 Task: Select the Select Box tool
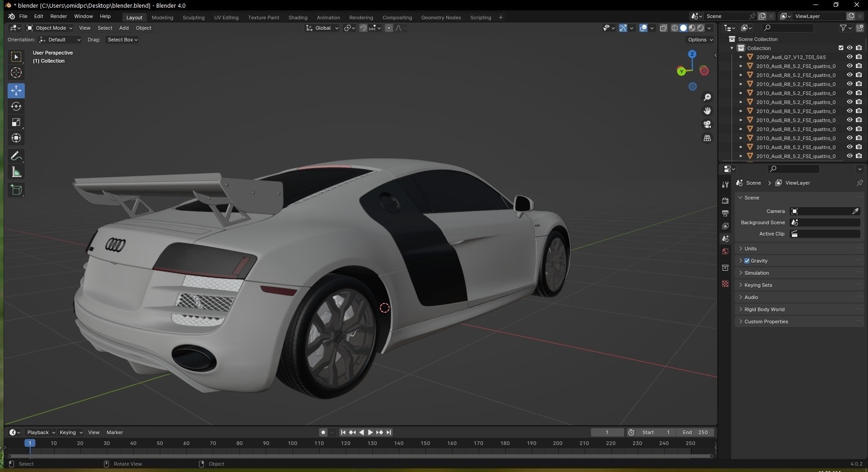(x=16, y=57)
